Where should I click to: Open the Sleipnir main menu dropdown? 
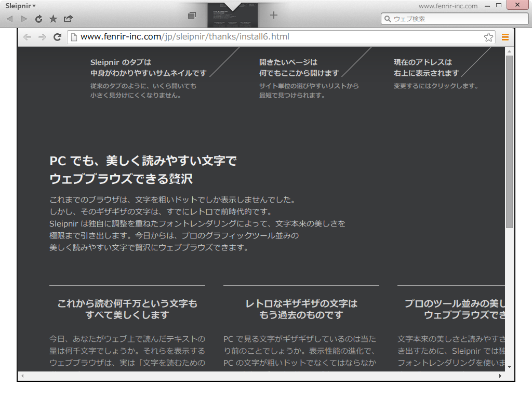click(x=20, y=6)
